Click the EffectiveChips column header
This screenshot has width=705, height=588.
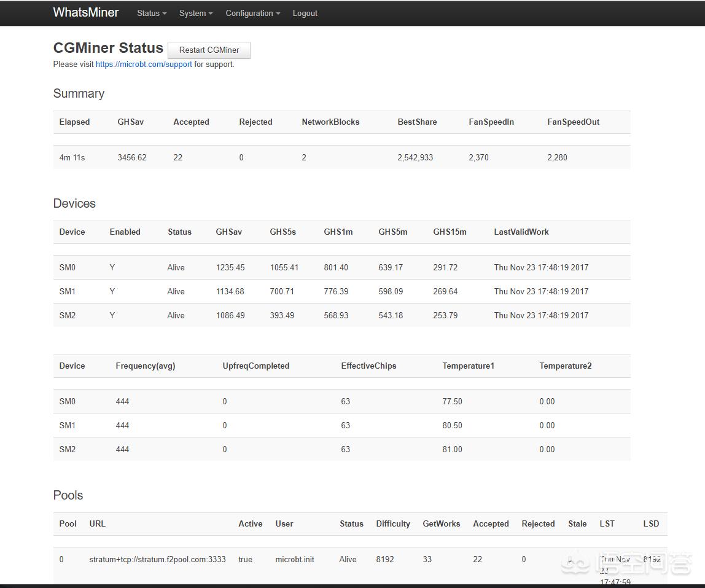pos(368,366)
